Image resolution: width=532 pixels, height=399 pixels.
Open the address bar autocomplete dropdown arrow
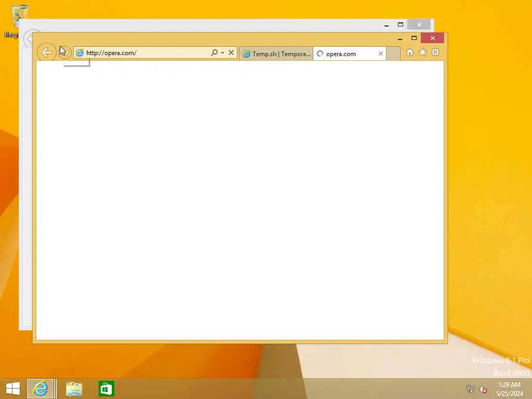click(222, 52)
